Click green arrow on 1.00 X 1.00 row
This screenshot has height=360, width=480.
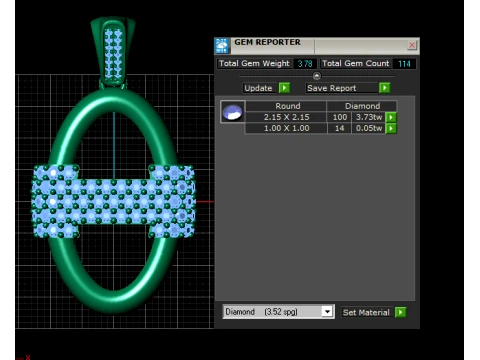(391, 128)
